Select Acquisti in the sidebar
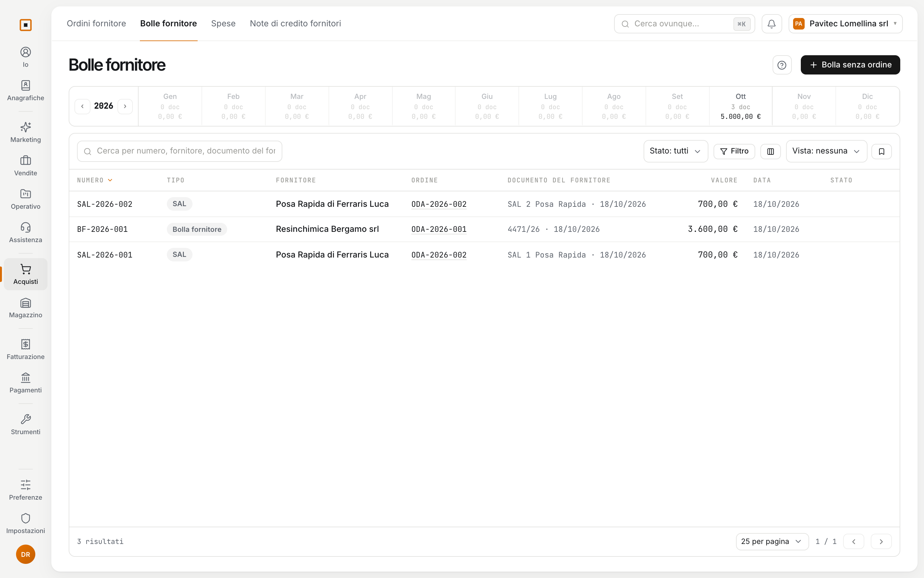The height and width of the screenshot is (578, 924). point(26,274)
